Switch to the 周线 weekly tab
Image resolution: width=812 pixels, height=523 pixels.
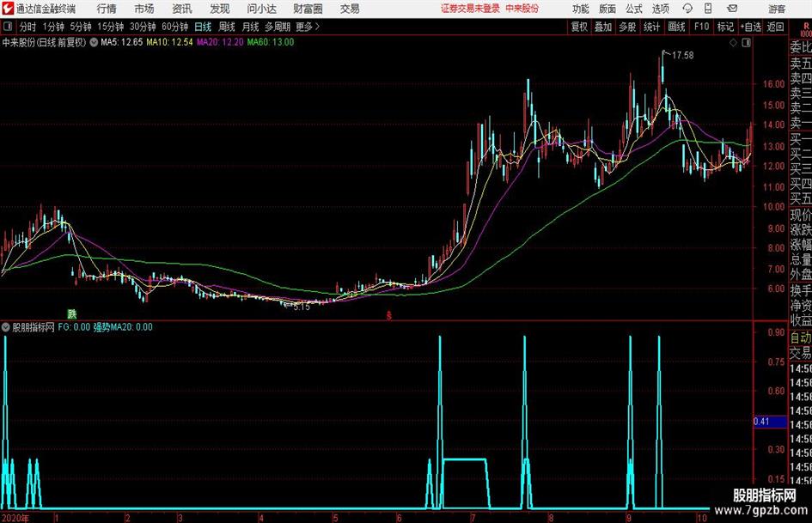coord(227,27)
